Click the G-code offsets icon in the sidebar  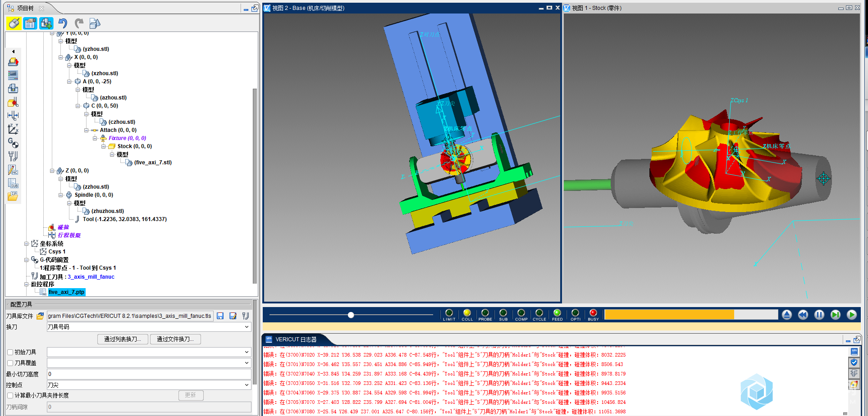point(13,143)
